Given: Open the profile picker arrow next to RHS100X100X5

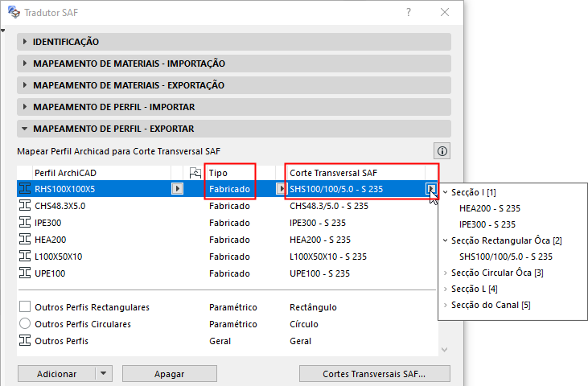Looking at the screenshot, I should pyautogui.click(x=178, y=188).
